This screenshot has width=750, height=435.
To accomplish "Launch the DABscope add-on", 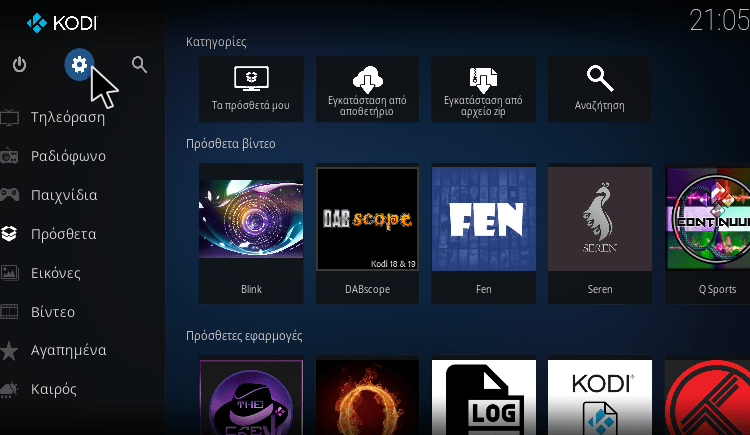I will [x=367, y=234].
